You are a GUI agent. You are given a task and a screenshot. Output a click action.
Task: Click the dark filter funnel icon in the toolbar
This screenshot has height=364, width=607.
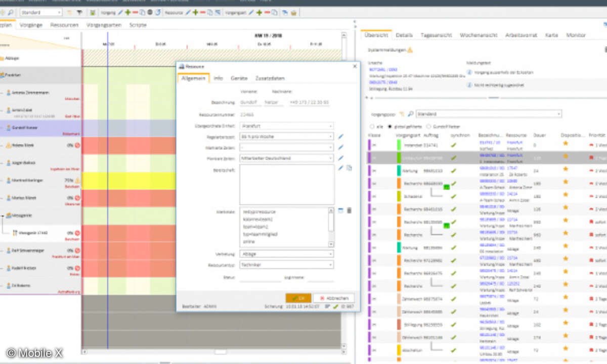coord(79,12)
